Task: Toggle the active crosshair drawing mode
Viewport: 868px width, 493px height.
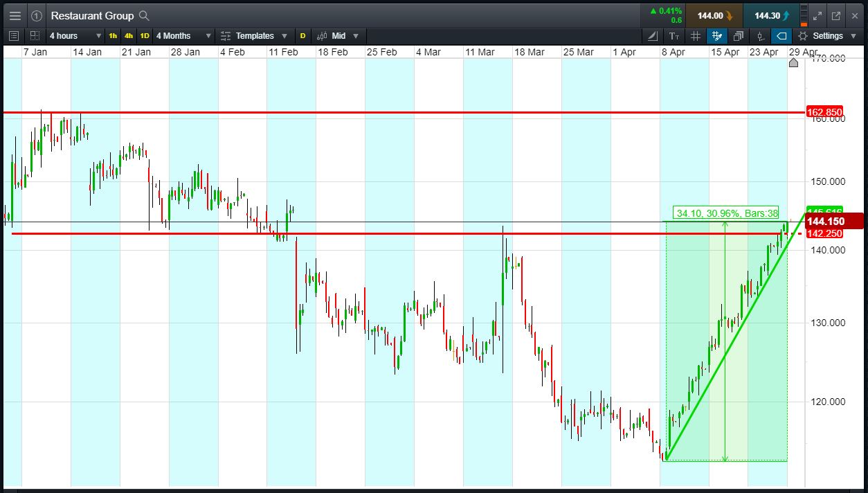Action: [717, 36]
